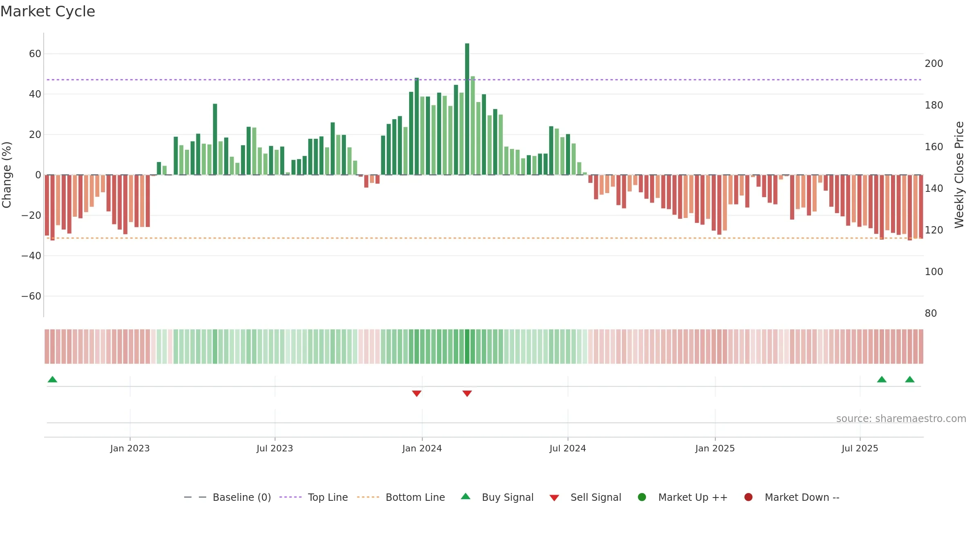The image size is (980, 551).
Task: Toggle the Top Line legend item
Action: pos(314,497)
